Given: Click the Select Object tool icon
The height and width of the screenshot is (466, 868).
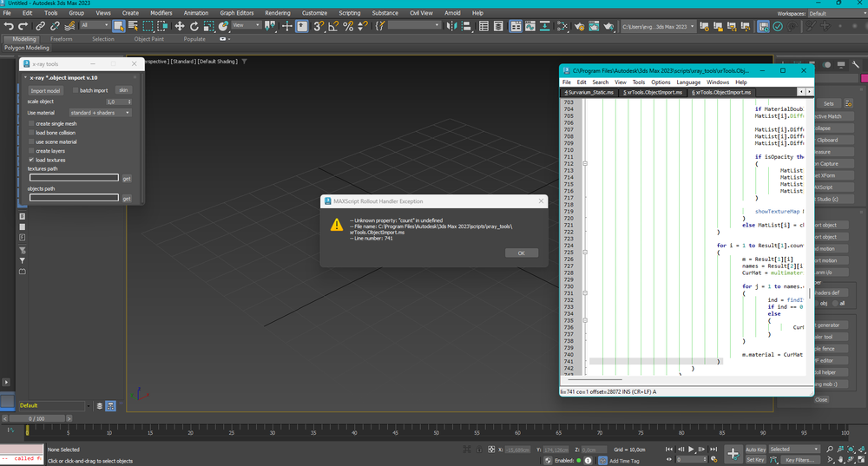Looking at the screenshot, I should click(x=119, y=26).
